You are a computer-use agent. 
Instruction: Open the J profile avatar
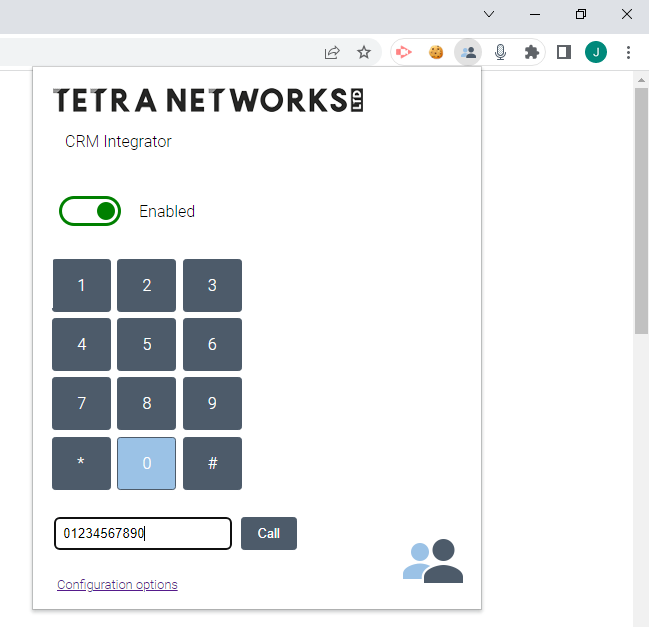(x=596, y=53)
